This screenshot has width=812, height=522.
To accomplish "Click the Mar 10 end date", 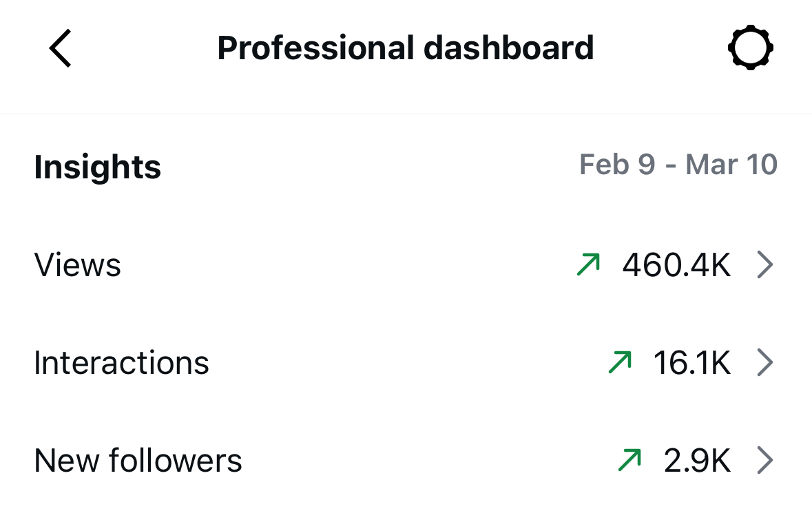I will tap(731, 165).
